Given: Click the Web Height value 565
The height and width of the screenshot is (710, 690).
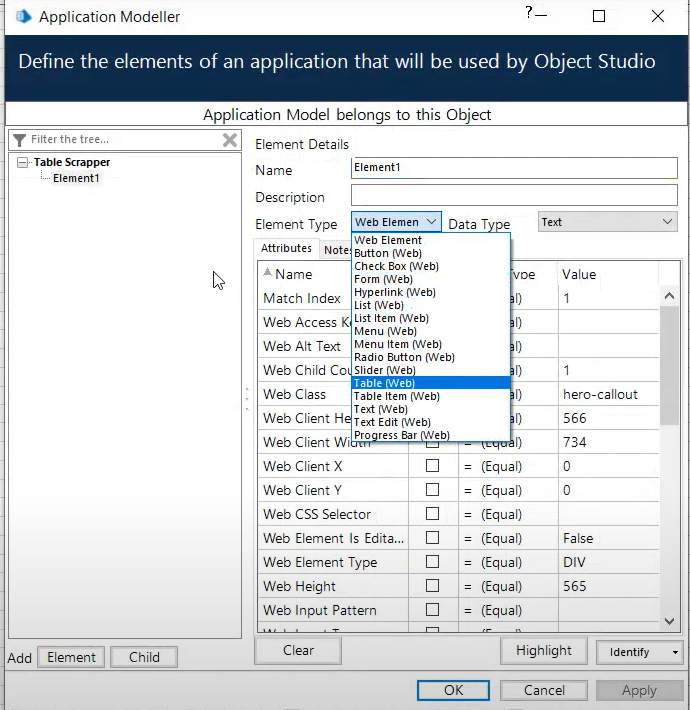Looking at the screenshot, I should click(575, 586).
